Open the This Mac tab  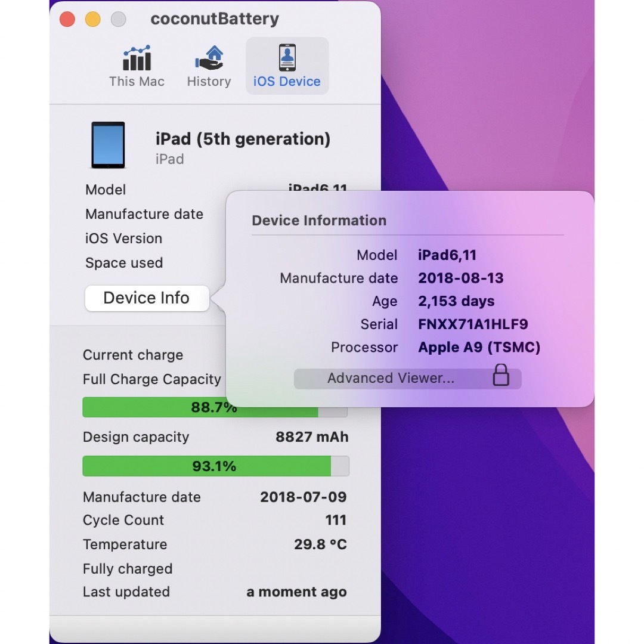[x=137, y=66]
